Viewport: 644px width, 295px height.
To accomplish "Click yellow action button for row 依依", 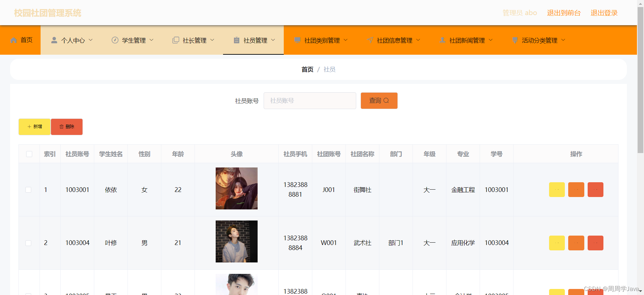I will [557, 190].
